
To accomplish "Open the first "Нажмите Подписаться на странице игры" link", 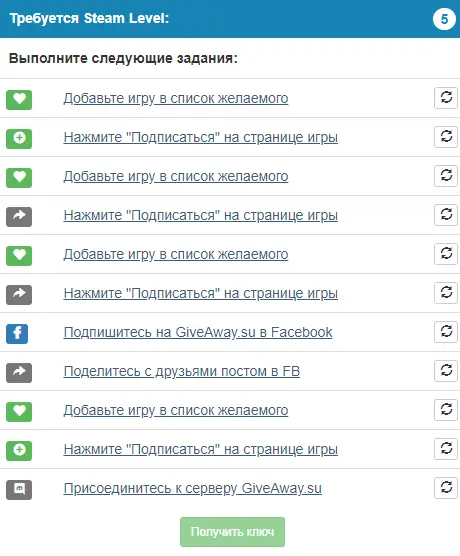I will click(x=201, y=138).
